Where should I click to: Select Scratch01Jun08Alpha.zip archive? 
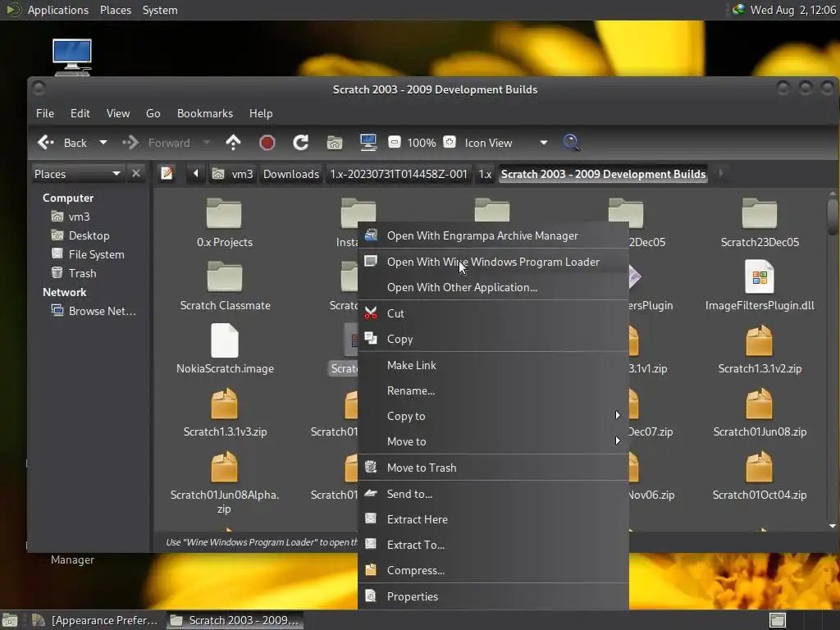(x=225, y=482)
